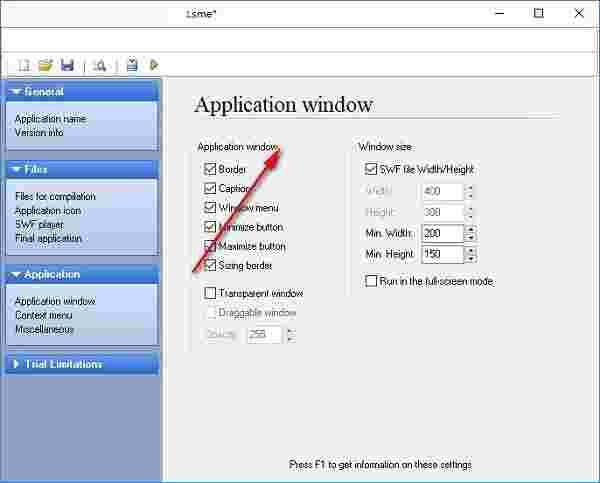This screenshot has width=600, height=483.
Task: Toggle the Window menu checkbox
Action: coord(210,207)
